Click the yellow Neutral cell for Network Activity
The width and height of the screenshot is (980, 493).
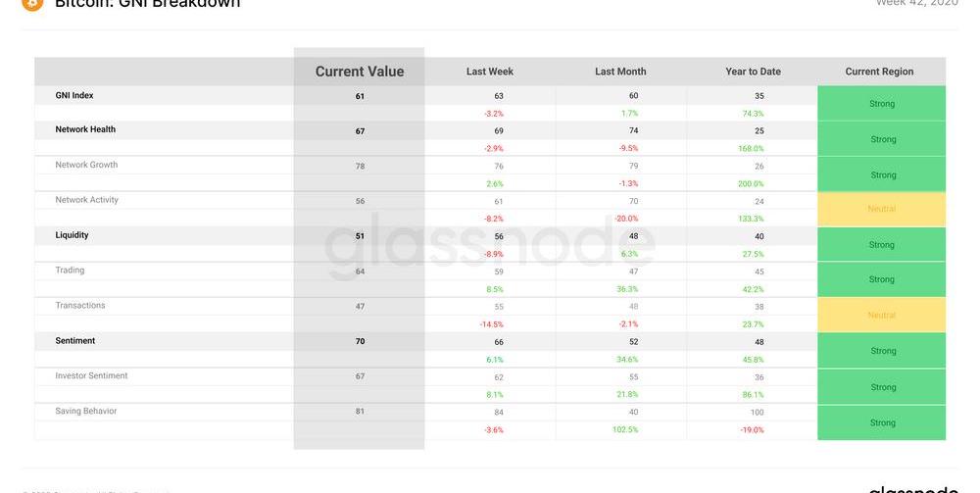coord(881,209)
